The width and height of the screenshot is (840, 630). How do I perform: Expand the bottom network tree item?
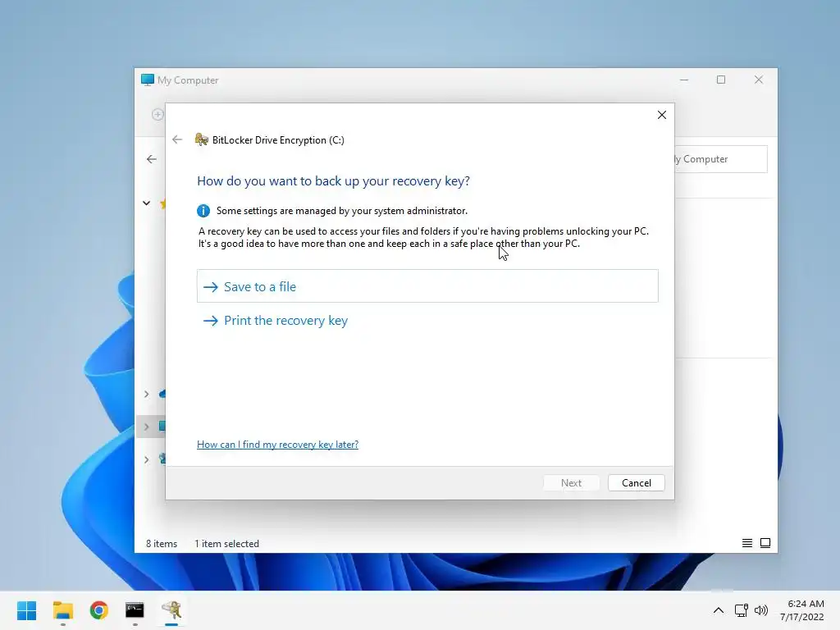pyautogui.click(x=146, y=459)
